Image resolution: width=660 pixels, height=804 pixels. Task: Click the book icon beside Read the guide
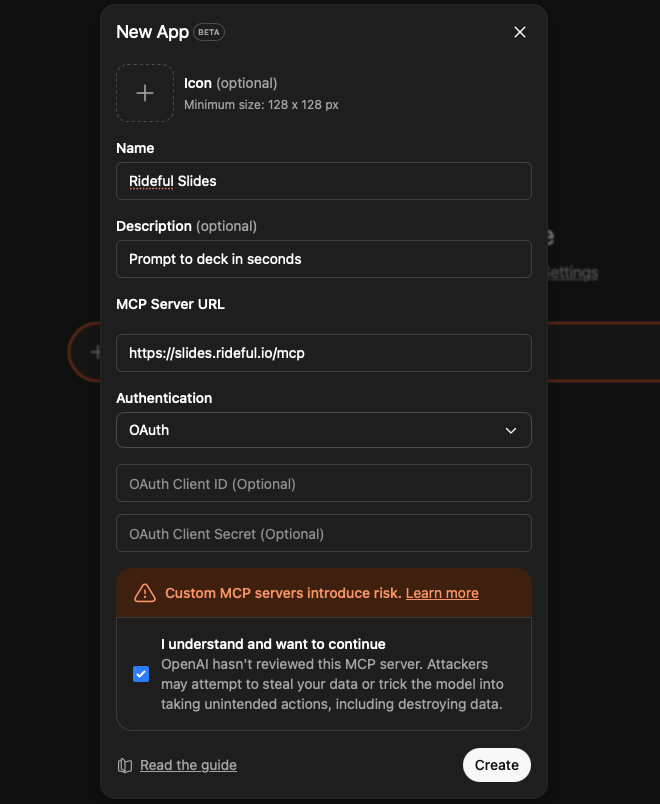[123, 765]
